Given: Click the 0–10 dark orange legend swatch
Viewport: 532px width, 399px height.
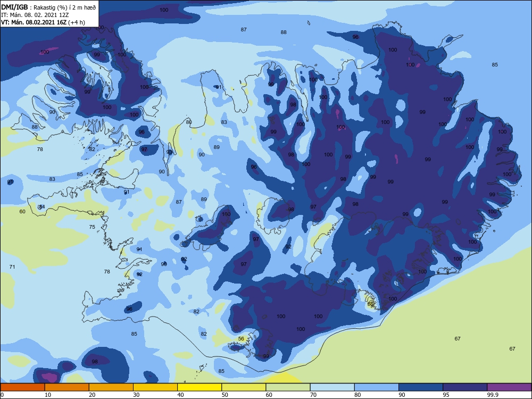Looking at the screenshot, I should (22, 387).
